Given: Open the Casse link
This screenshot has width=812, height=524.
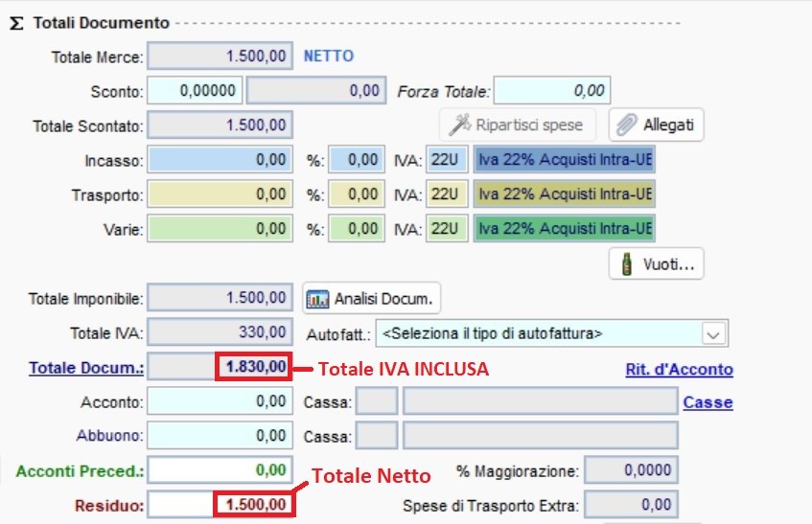Looking at the screenshot, I should tap(708, 402).
